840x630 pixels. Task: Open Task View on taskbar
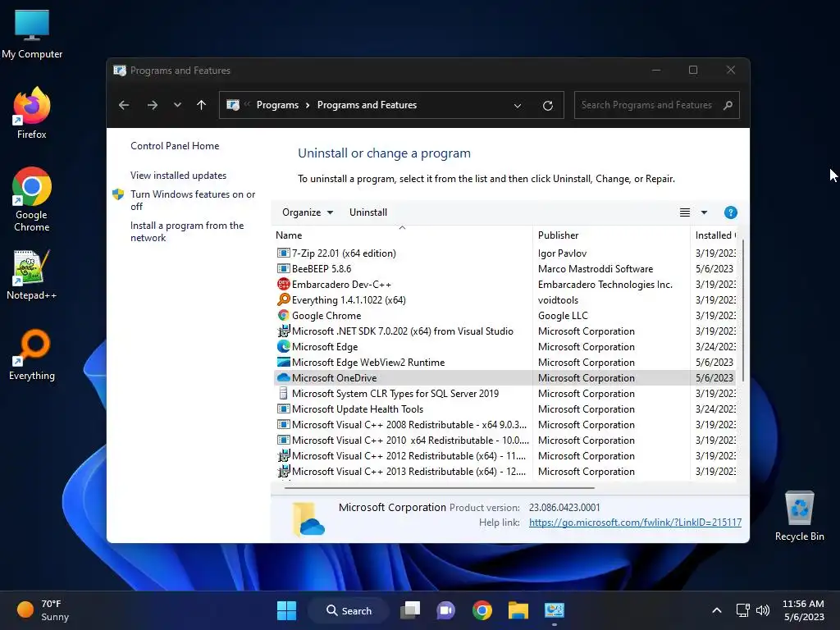tap(410, 610)
